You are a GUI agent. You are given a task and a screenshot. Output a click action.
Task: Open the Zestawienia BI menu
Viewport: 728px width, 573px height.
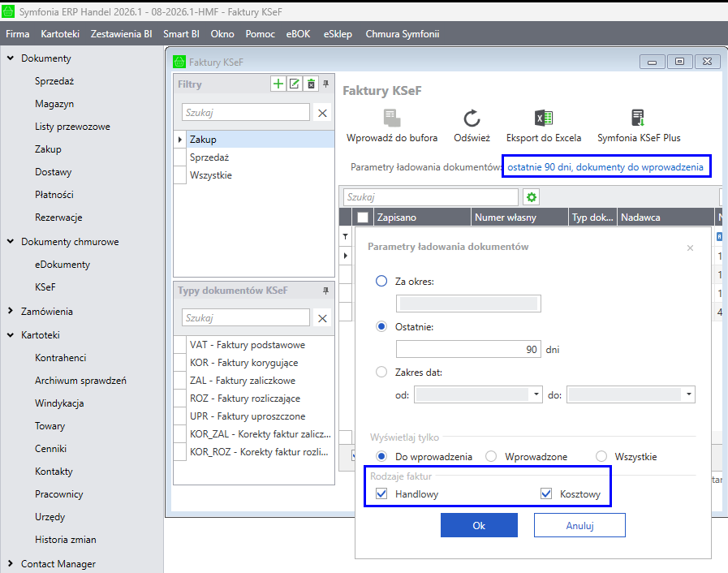(121, 34)
